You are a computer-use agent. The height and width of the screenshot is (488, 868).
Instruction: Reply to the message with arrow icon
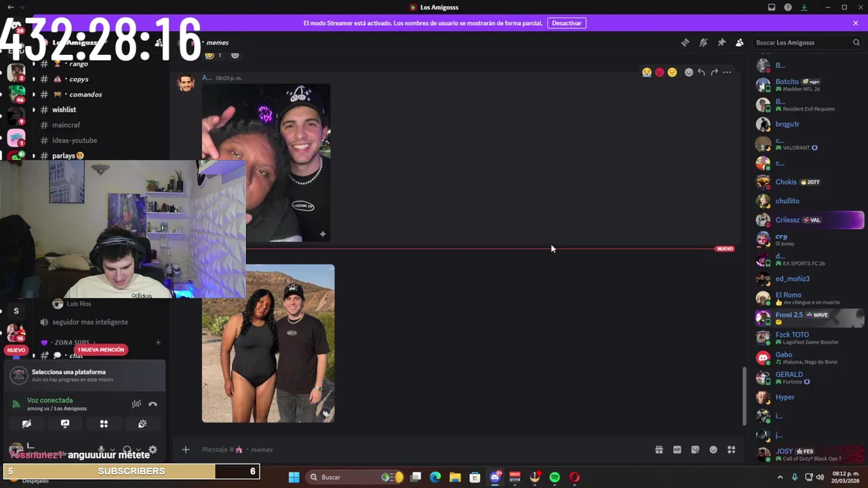click(x=701, y=72)
